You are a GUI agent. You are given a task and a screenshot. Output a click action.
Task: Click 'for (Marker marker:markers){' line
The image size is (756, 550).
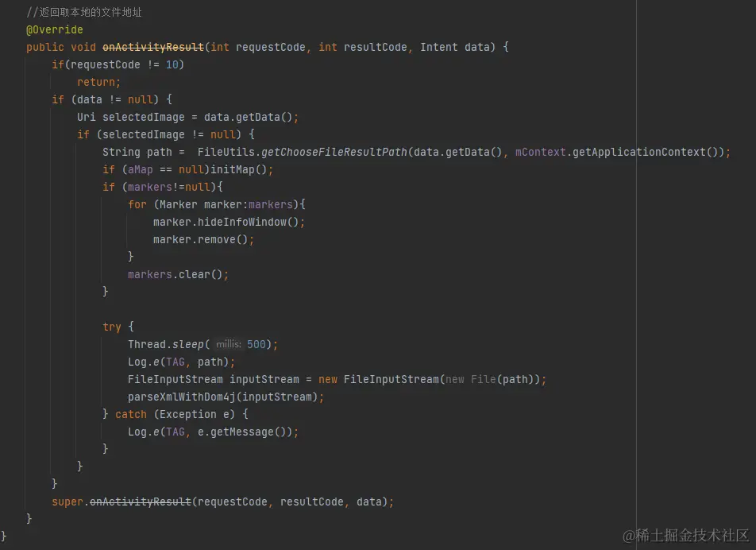coord(217,204)
